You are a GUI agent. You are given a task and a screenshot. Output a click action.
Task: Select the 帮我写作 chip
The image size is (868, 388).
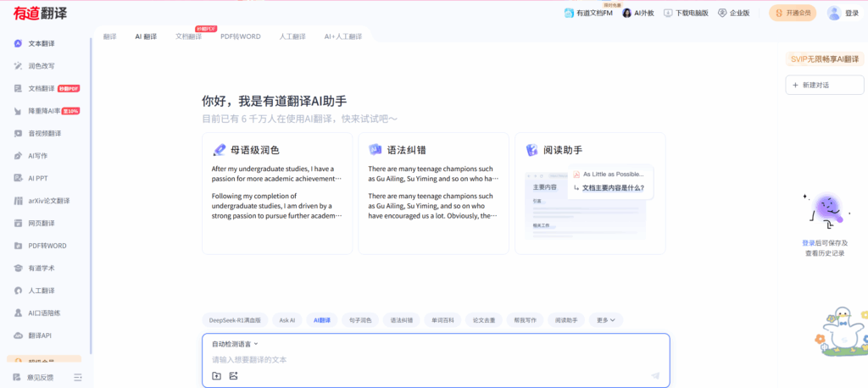click(x=526, y=320)
